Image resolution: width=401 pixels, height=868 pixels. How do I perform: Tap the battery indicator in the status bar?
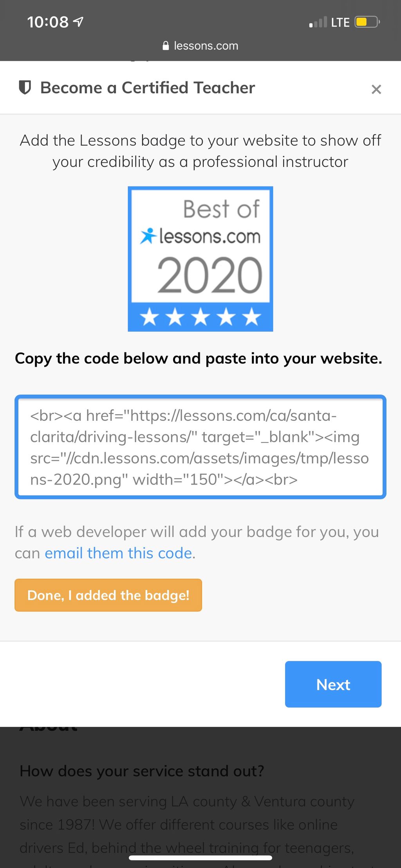pos(367,22)
